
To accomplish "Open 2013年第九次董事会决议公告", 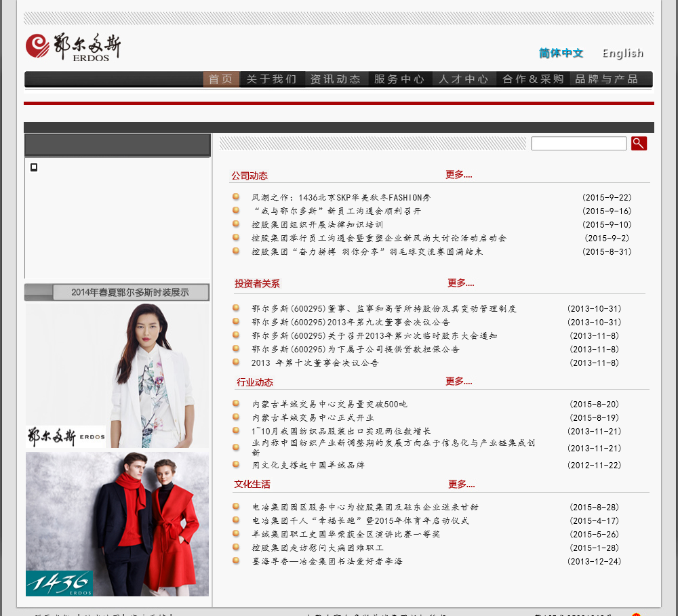I will click(x=351, y=322).
